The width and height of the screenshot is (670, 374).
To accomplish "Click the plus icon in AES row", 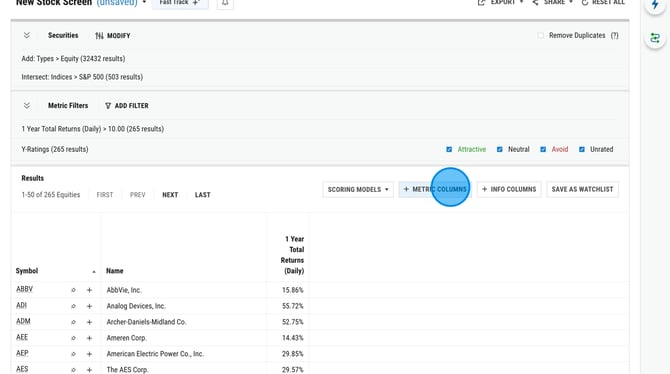I will click(89, 370).
